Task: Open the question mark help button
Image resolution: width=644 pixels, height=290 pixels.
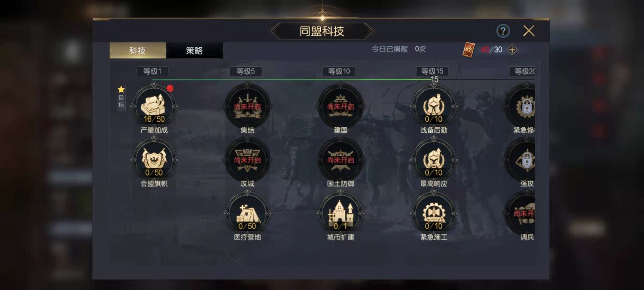Action: pos(503,31)
